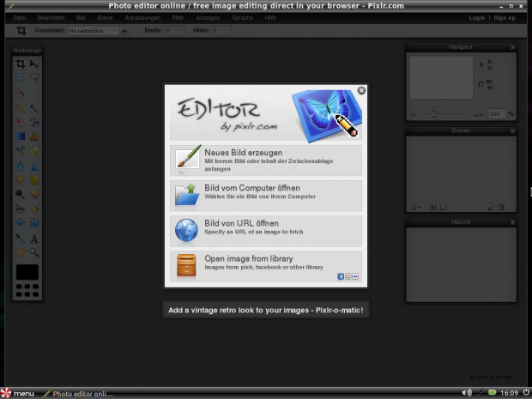
Task: Select the rectangular Marquee tool
Action: click(21, 77)
